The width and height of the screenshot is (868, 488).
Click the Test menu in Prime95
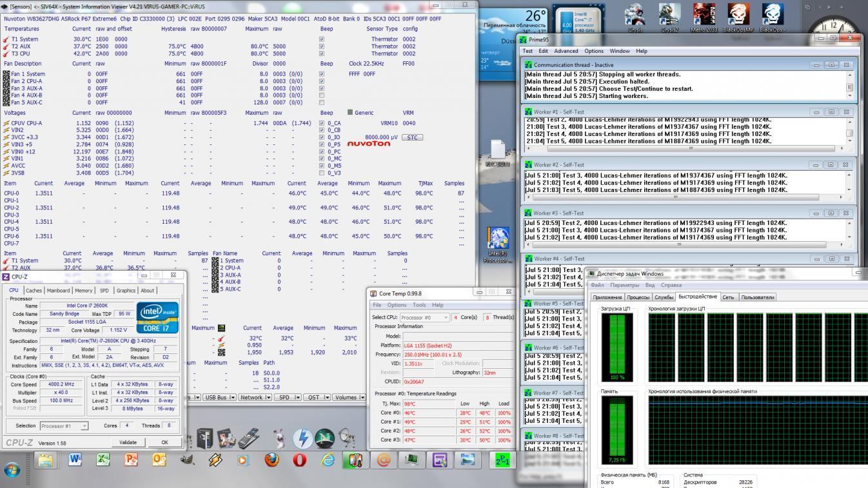pyautogui.click(x=528, y=51)
